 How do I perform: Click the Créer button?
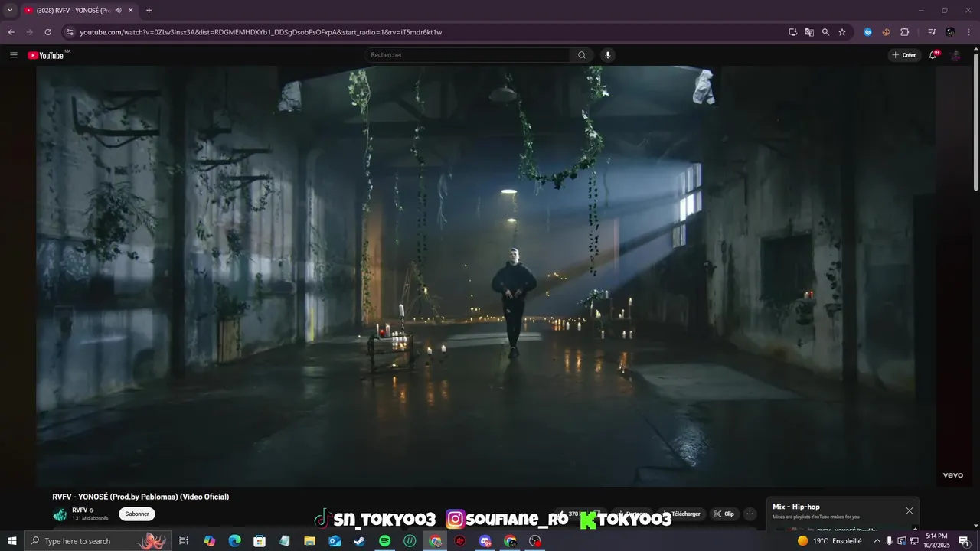click(904, 55)
